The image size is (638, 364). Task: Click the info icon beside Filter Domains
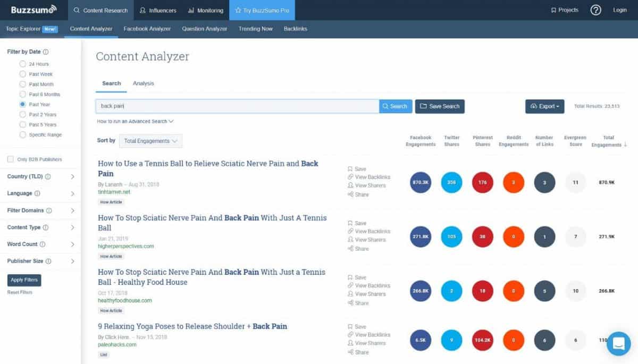[49, 210]
